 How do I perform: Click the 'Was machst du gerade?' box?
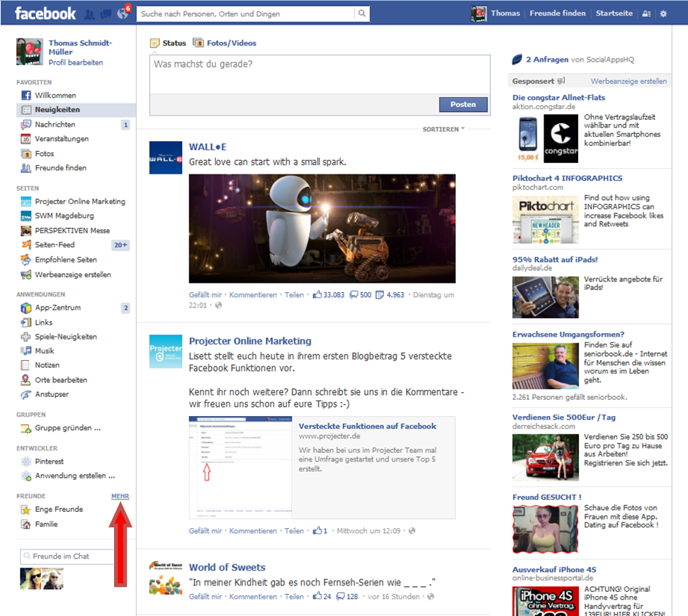click(320, 74)
